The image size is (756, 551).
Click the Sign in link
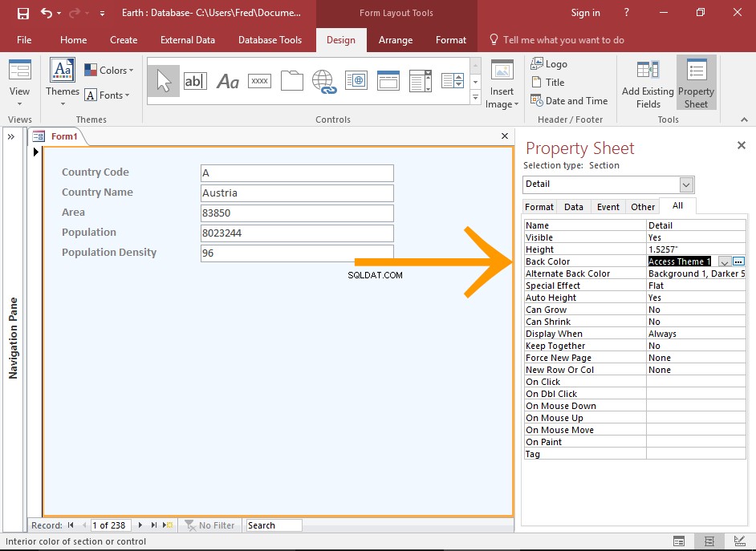click(x=585, y=13)
